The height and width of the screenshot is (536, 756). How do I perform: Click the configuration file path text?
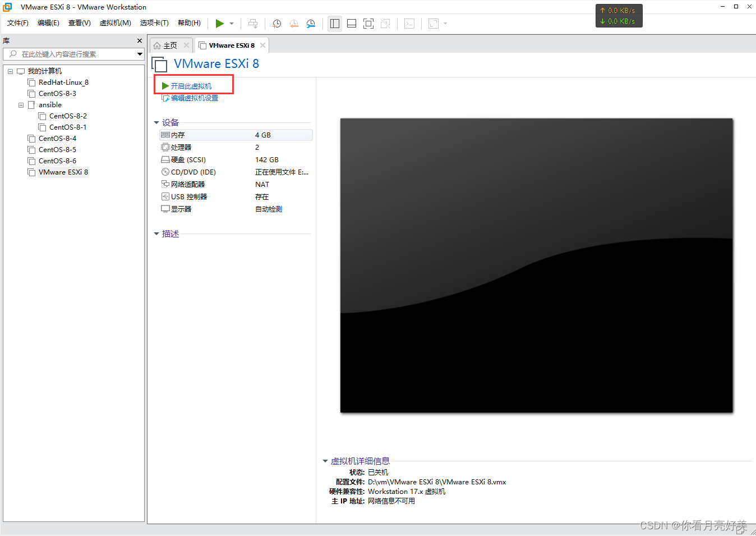coord(437,482)
